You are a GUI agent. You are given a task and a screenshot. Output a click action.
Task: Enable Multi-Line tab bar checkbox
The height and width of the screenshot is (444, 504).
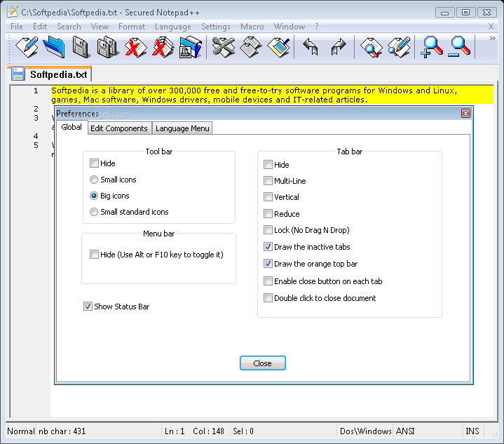[268, 181]
